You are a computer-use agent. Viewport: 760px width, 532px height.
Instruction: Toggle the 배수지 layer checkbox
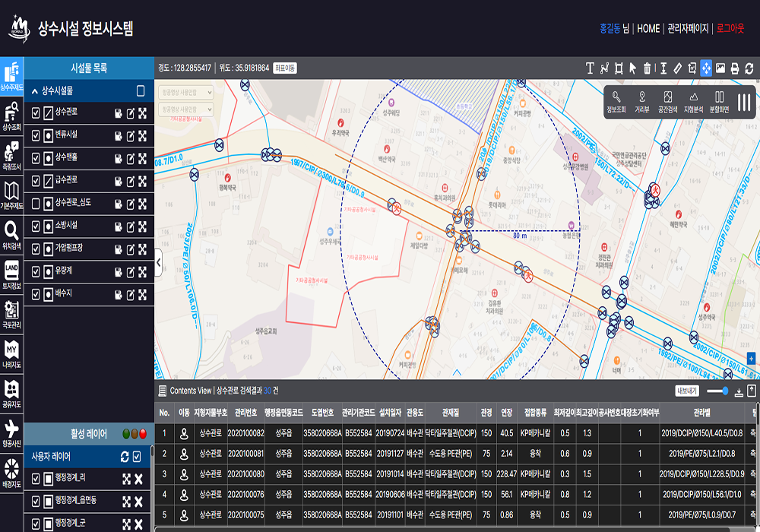pyautogui.click(x=36, y=295)
